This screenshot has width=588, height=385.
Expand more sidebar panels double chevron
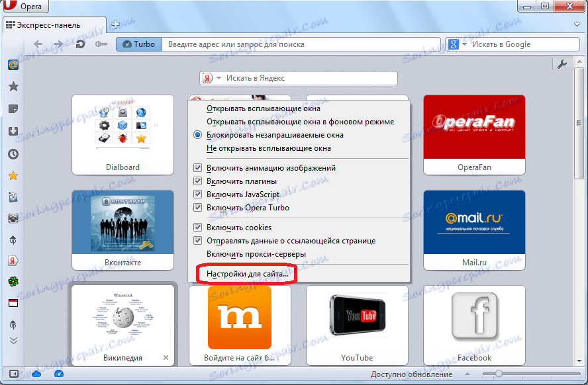point(13,341)
